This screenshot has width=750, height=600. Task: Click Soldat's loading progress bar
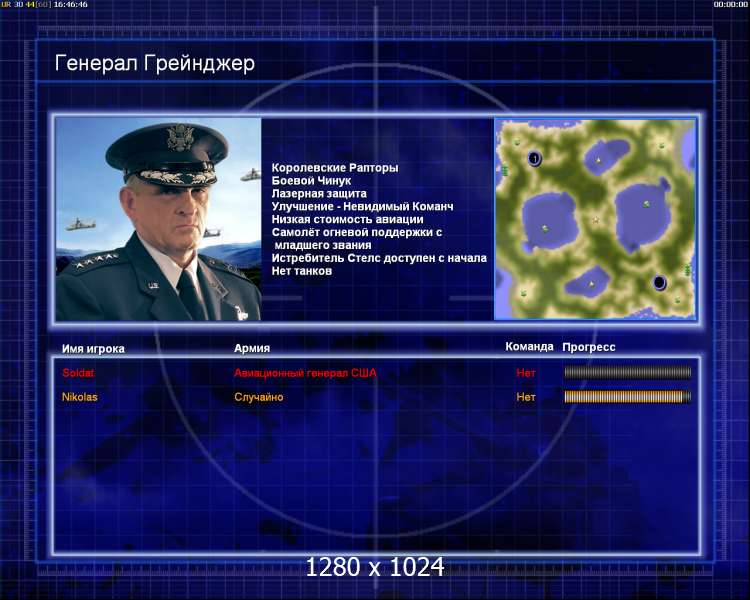point(628,372)
